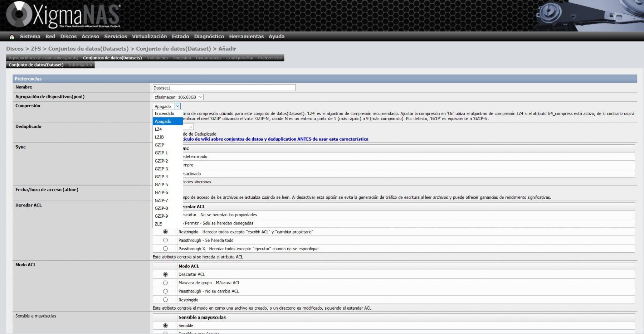This screenshot has height=334, width=644.
Task: Select Descartar ACL mode radio
Action: point(165,274)
